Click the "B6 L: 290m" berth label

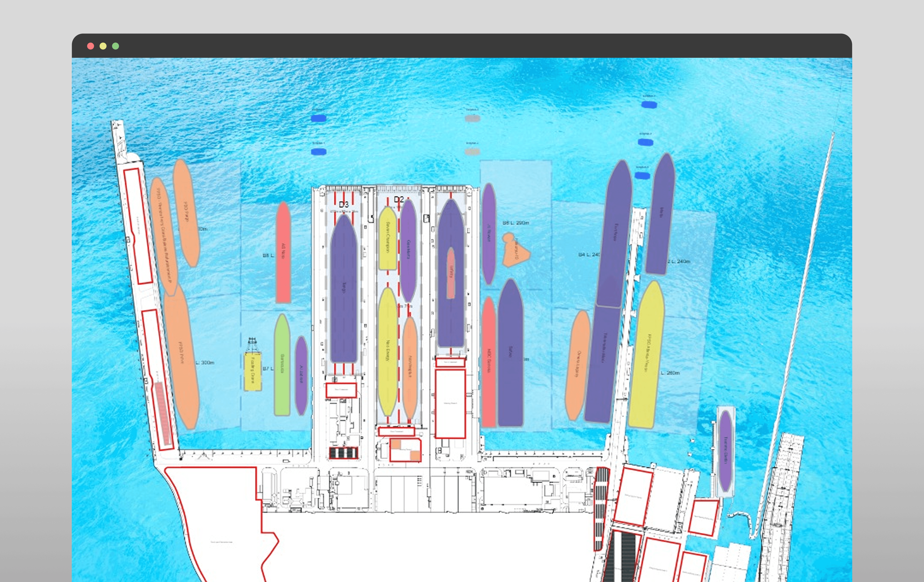point(516,223)
